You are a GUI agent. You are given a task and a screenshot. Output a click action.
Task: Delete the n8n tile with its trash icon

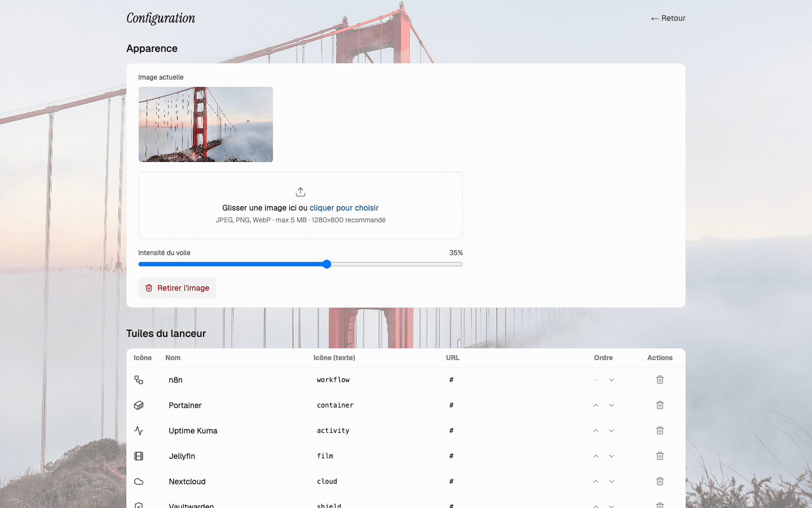click(x=660, y=380)
